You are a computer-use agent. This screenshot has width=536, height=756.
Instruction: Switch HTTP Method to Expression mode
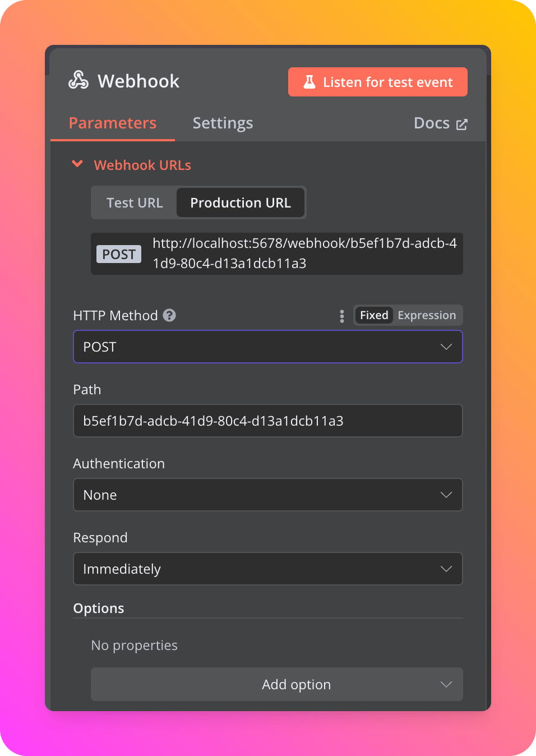427,315
